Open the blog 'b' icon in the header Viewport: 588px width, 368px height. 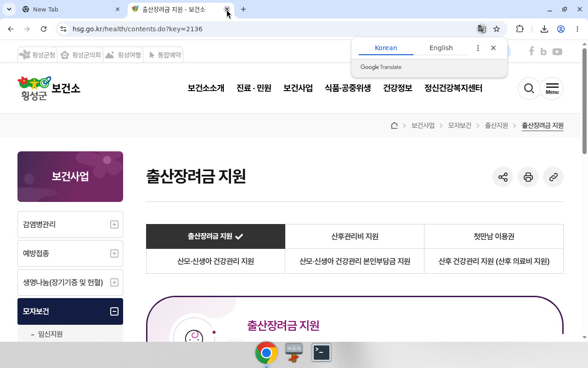point(543,52)
